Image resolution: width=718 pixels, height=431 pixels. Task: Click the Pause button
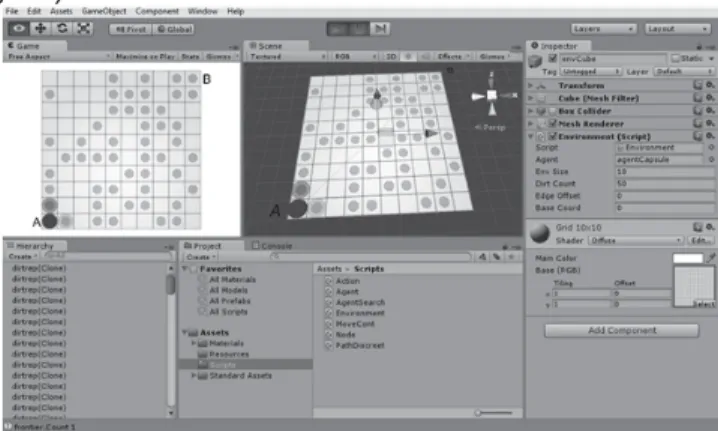[359, 29]
